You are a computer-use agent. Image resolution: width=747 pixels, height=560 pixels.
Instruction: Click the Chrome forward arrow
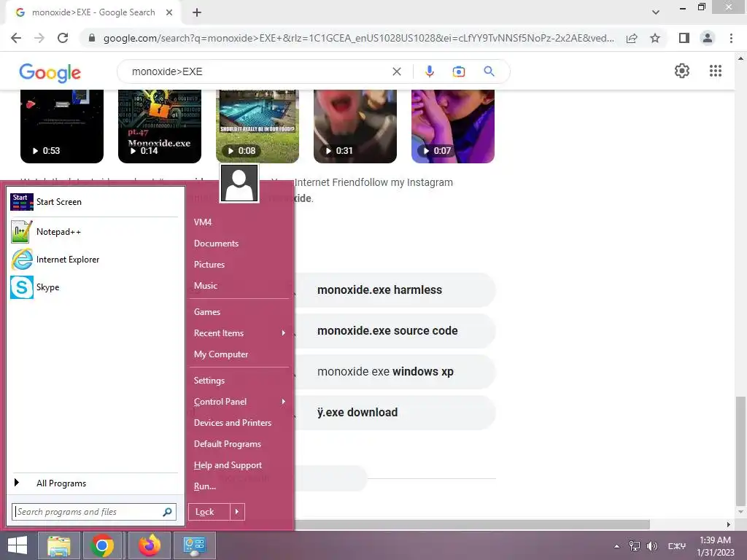coord(39,38)
